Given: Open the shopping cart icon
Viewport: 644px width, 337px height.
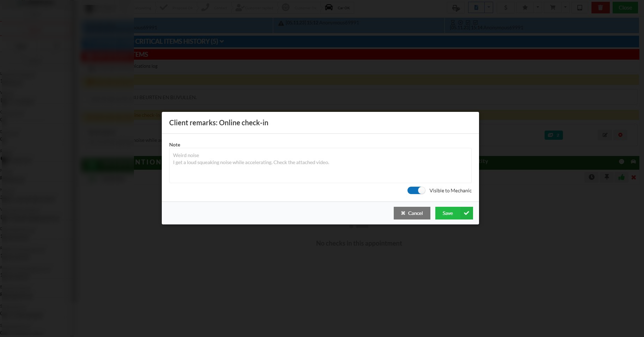Looking at the screenshot, I should [x=553, y=7].
